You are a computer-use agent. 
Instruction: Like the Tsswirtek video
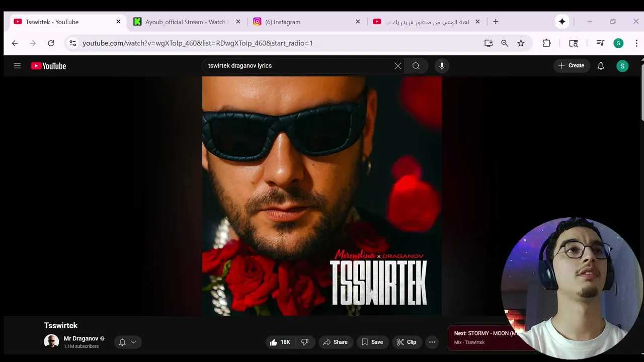coord(280,342)
